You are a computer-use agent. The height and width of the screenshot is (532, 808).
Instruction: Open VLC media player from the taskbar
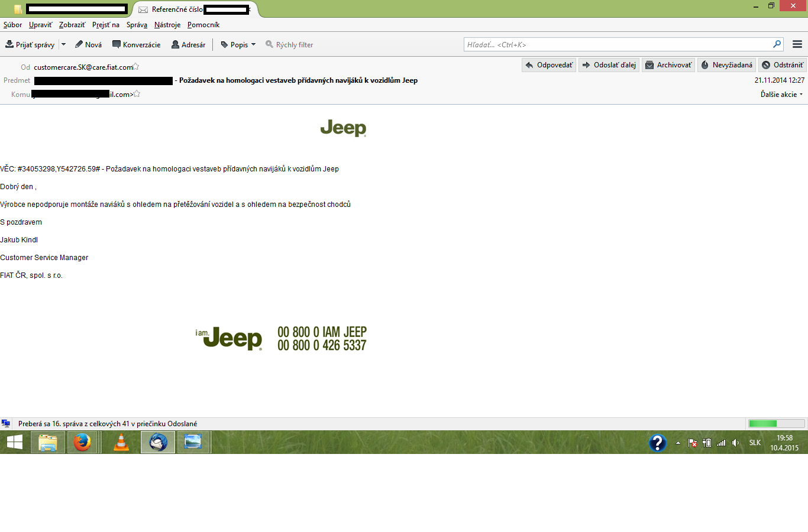[121, 442]
